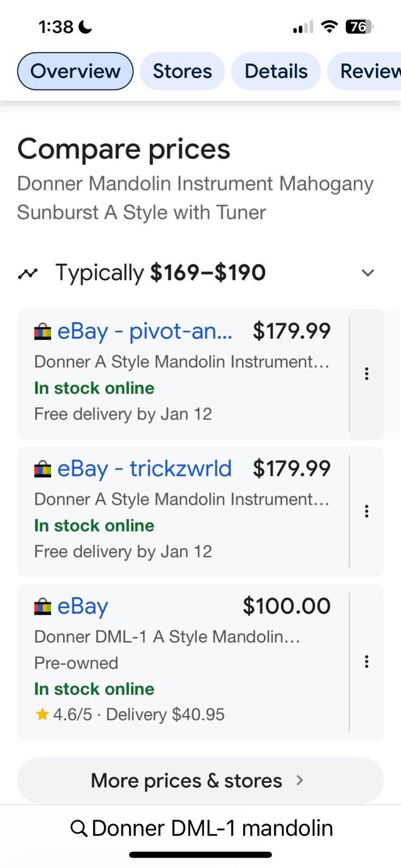
Task: Tap the price trend graph icon
Action: (x=28, y=273)
